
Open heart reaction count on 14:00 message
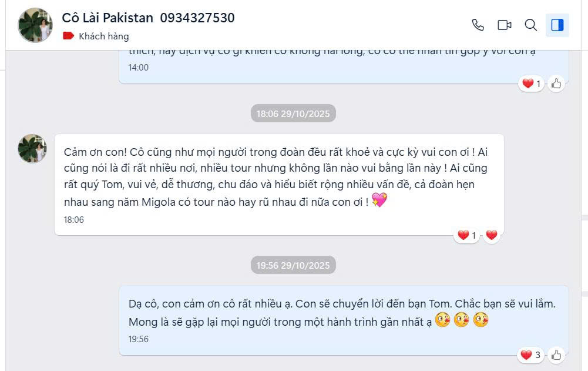pyautogui.click(x=531, y=83)
